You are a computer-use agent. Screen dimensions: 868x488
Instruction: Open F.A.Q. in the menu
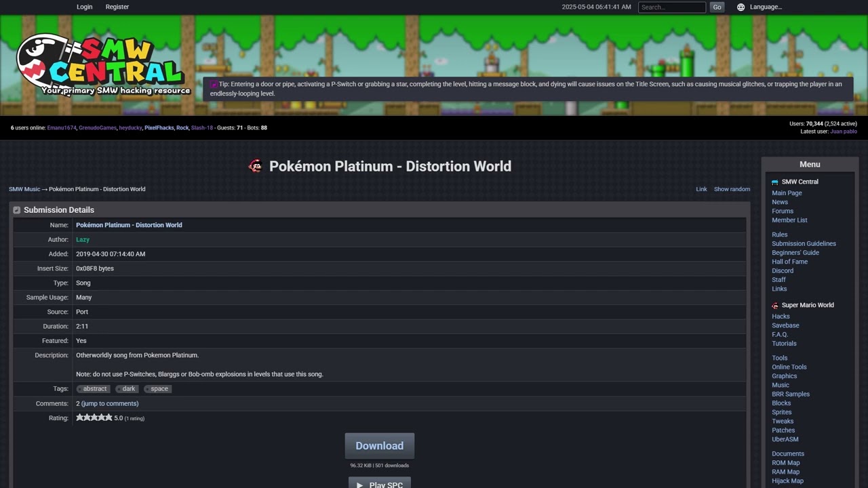pos(780,334)
